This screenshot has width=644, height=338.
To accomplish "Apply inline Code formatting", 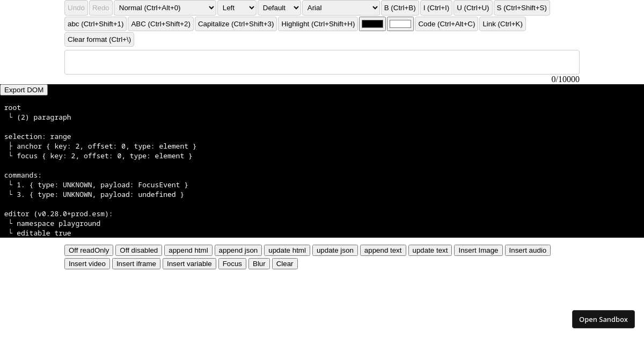I will [446, 24].
